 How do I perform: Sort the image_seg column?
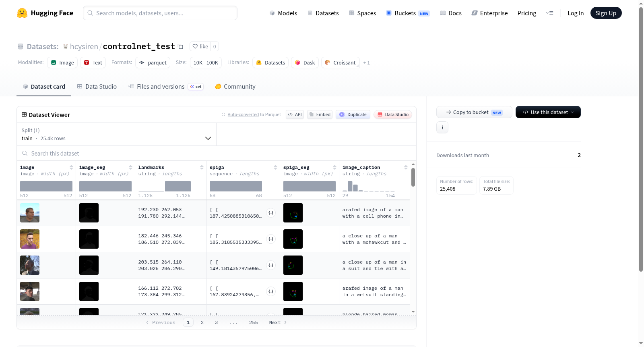point(130,167)
